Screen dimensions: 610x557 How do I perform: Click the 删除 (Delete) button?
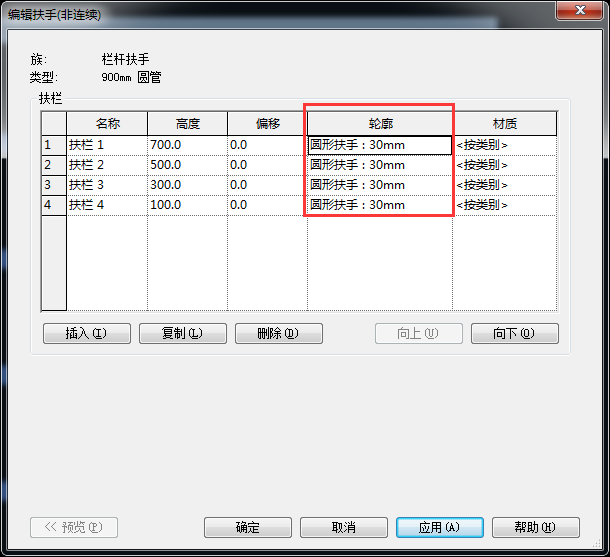(278, 334)
